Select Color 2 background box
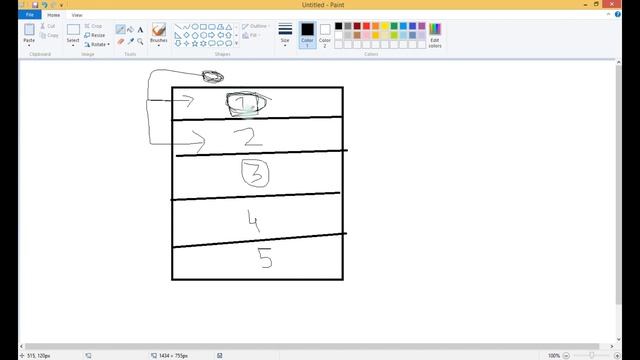Viewport: 640px width, 360px height. pos(325,35)
